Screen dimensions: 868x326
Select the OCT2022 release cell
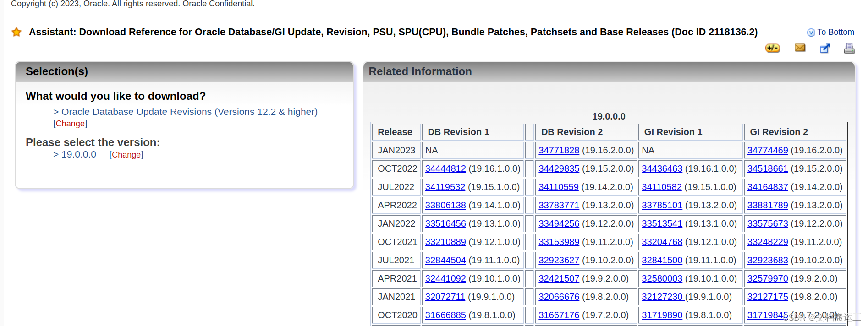[396, 168]
